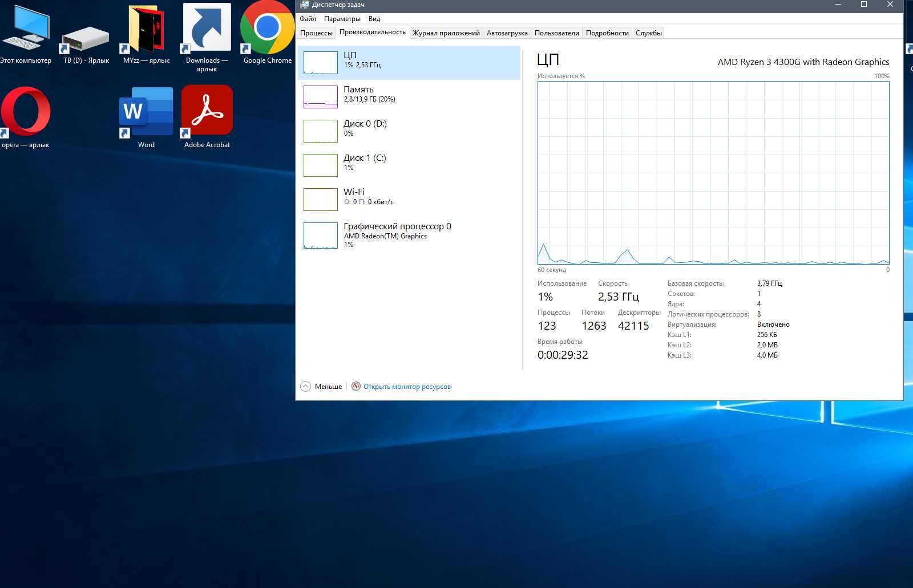The width and height of the screenshot is (913, 588).
Task: Select the 'Память' entry label
Action: [358, 90]
